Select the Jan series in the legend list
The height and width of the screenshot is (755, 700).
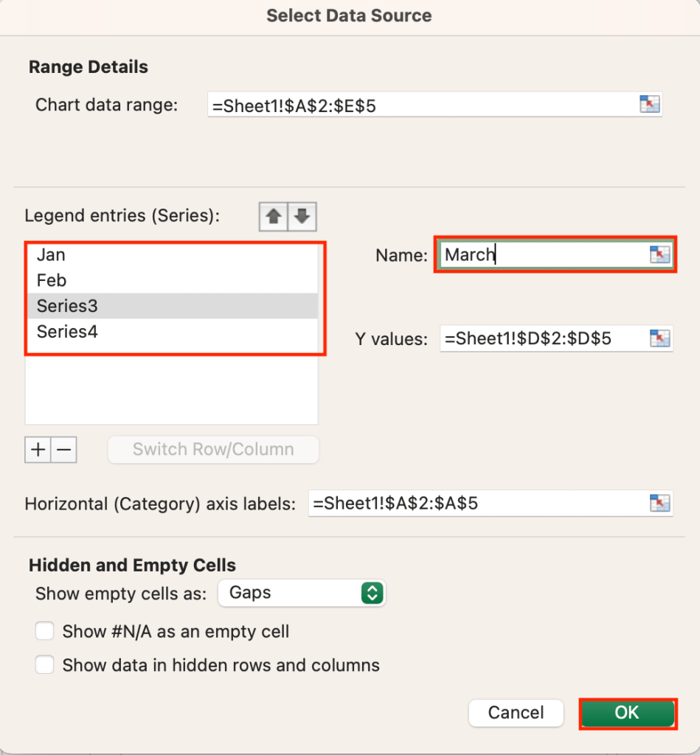[173, 254]
